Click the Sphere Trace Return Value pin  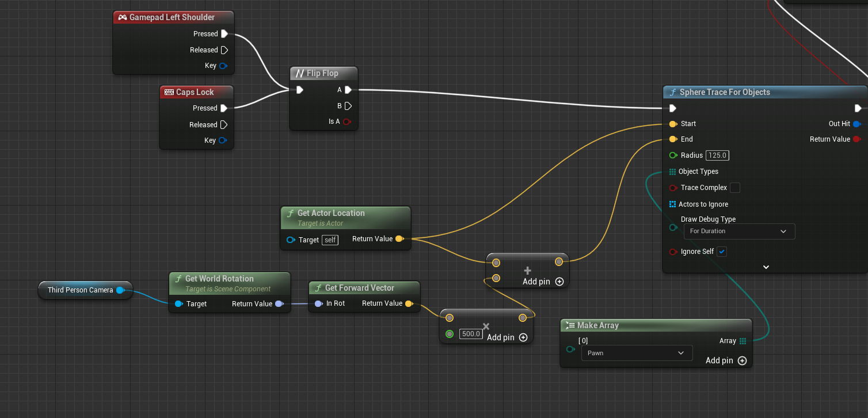pos(857,139)
